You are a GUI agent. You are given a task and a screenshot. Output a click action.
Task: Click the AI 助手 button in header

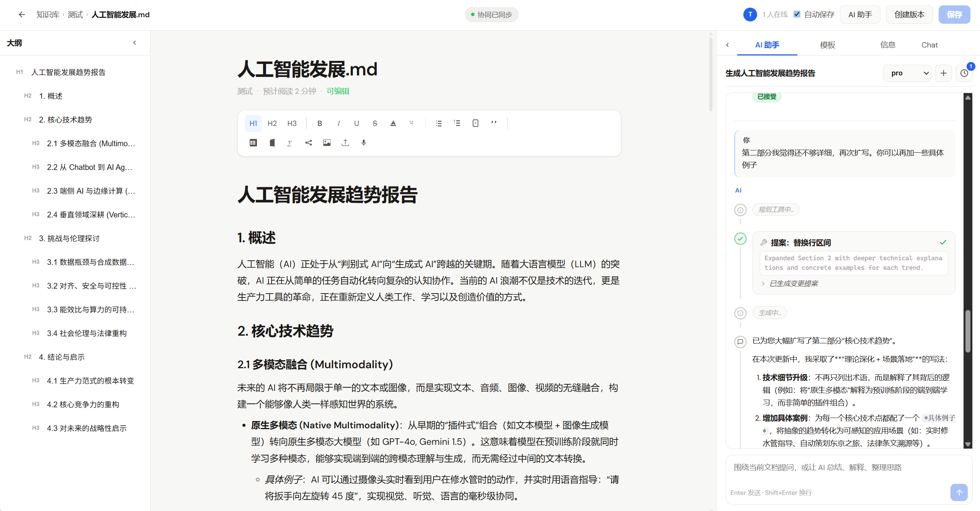[x=860, y=15]
